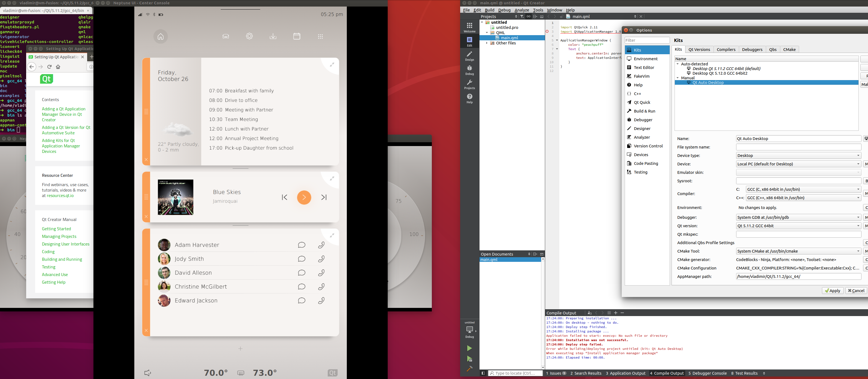Open the Device type dropdown
This screenshot has width=868, height=379.
point(798,155)
